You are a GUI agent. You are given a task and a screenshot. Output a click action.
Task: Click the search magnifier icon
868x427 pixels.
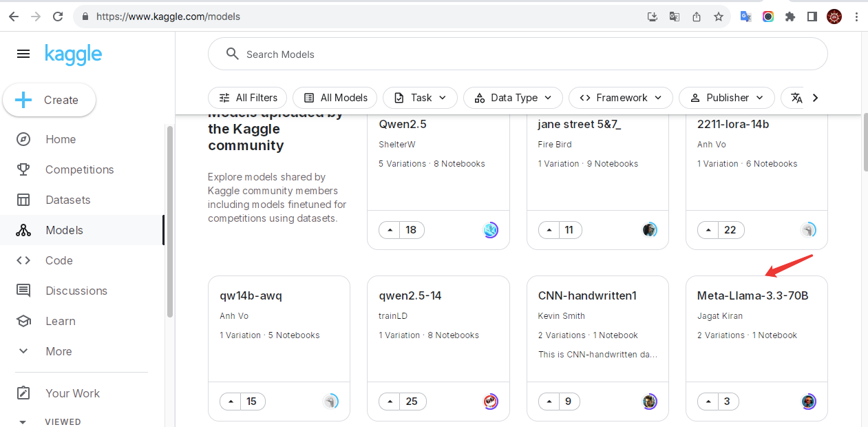click(233, 54)
